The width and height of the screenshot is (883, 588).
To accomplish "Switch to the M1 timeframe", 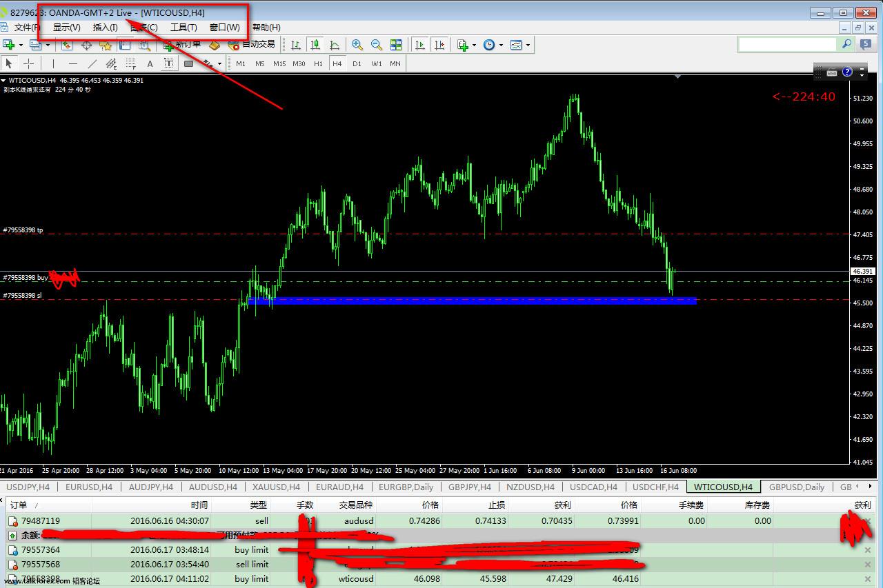I will tap(241, 63).
